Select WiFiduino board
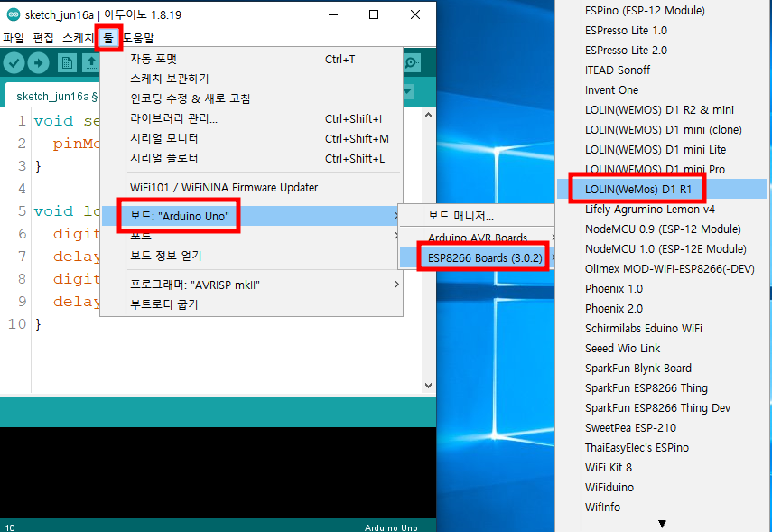The height and width of the screenshot is (532, 772). tap(662, 487)
